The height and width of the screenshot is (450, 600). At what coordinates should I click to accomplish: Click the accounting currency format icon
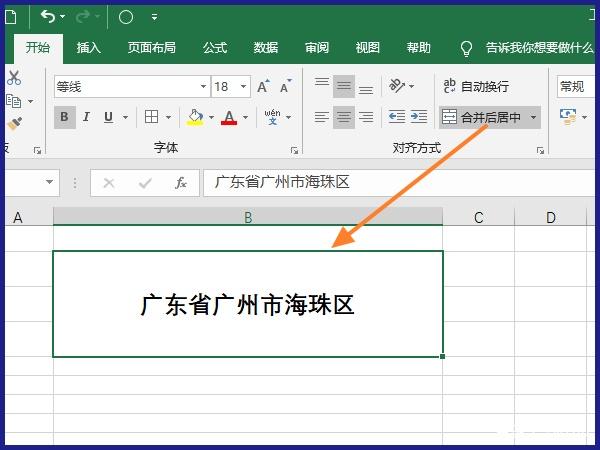568,117
